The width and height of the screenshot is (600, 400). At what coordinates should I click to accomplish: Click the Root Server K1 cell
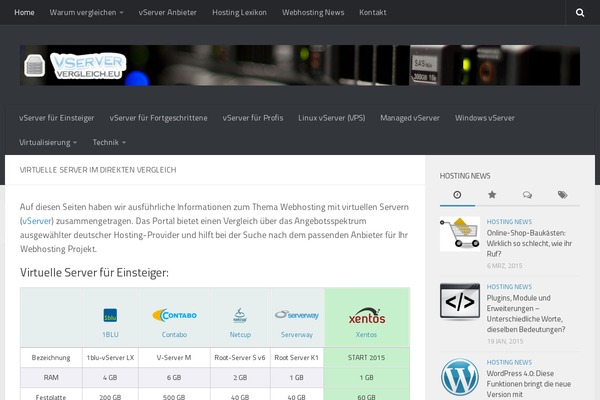tap(297, 358)
